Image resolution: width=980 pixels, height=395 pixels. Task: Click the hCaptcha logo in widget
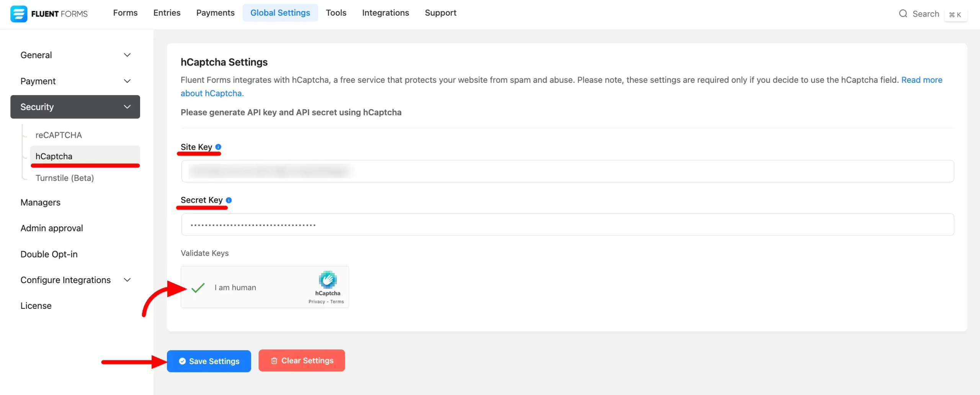327,280
